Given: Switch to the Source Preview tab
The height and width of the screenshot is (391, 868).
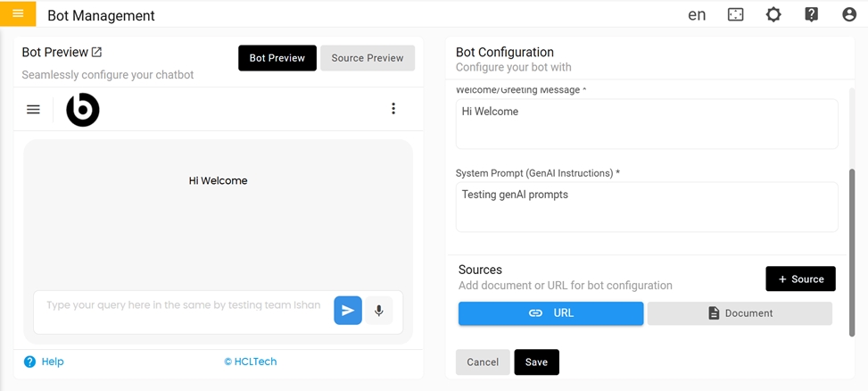Looking at the screenshot, I should click(x=368, y=58).
